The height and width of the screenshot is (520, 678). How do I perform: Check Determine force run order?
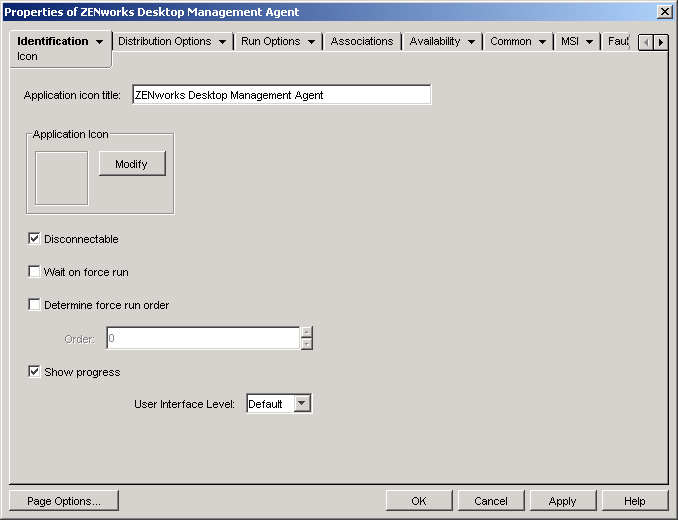click(35, 305)
